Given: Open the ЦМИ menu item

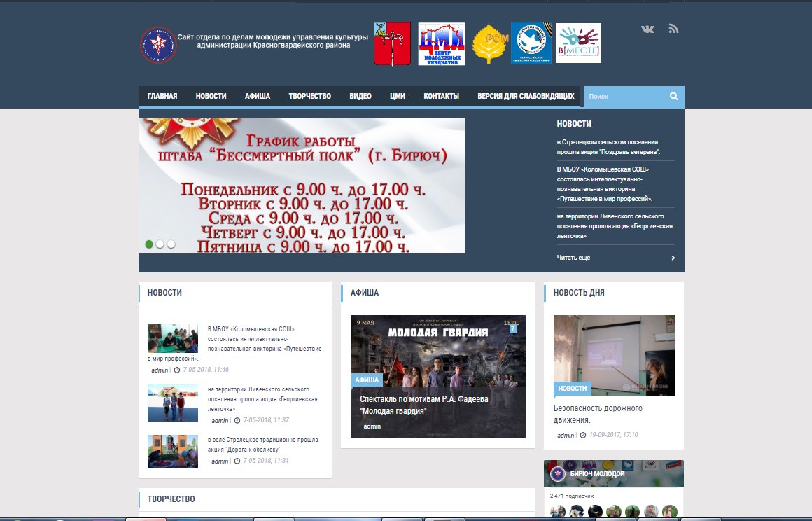Looking at the screenshot, I should [397, 97].
